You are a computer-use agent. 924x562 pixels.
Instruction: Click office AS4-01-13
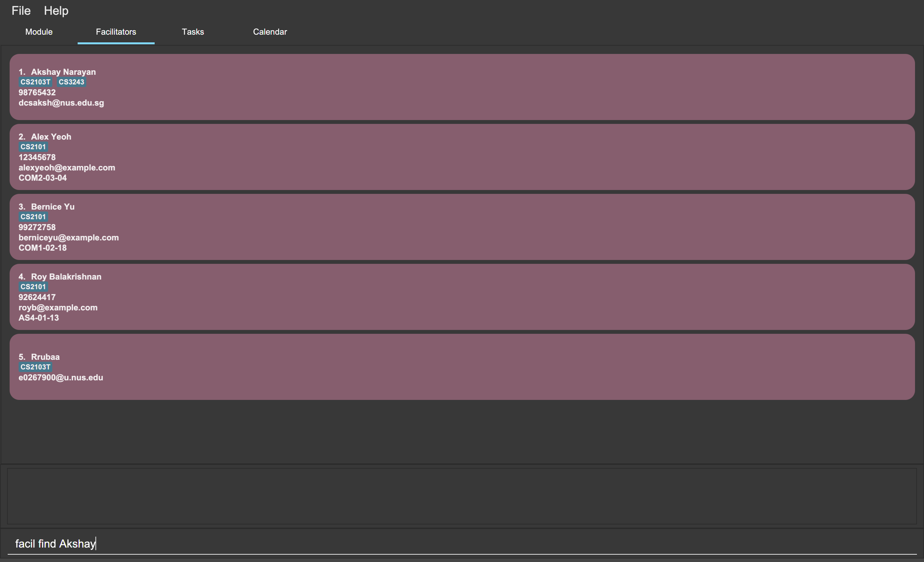tap(38, 318)
